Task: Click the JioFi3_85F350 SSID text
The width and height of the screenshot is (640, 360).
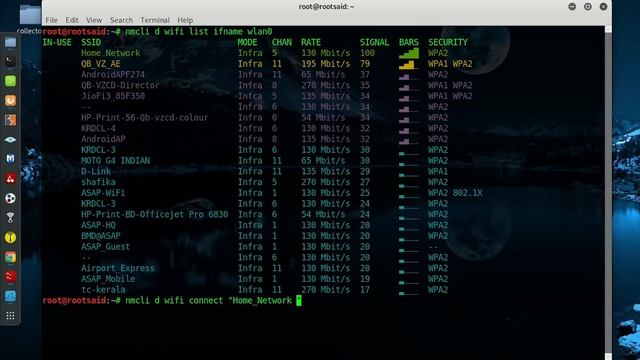Action: point(113,96)
